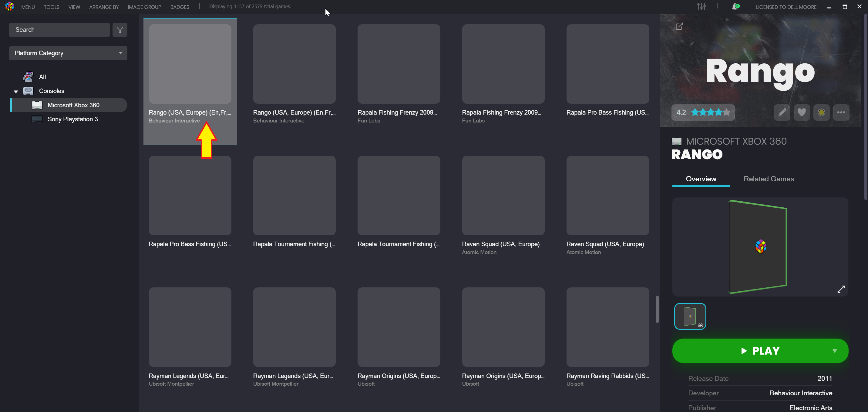Open the IMAGE GROUP menu

pyautogui.click(x=144, y=7)
